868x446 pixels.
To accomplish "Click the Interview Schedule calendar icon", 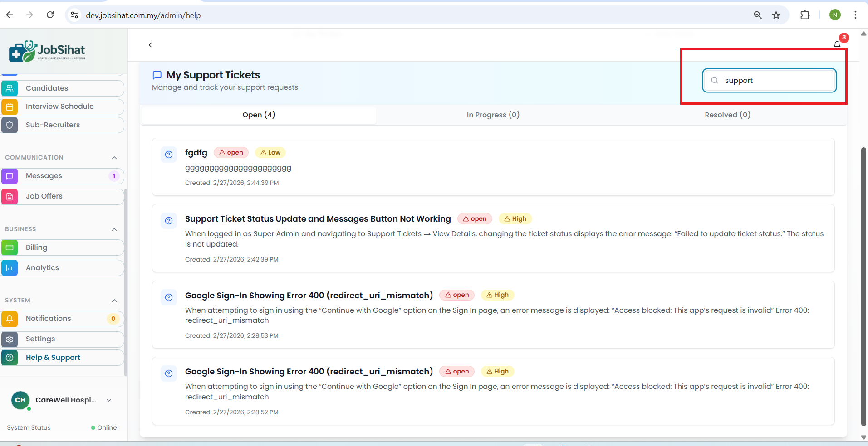I will 10,107.
